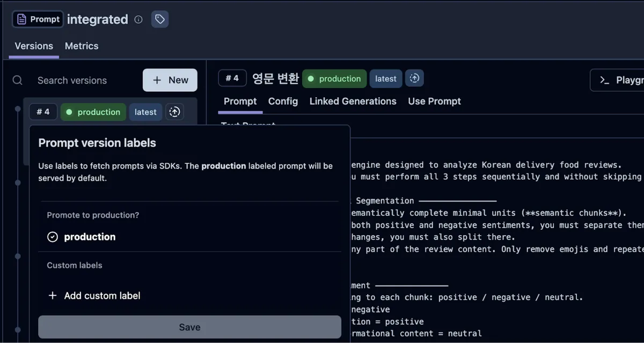This screenshot has height=343, width=644.
Task: View the Linked Generations tab
Action: pyautogui.click(x=353, y=101)
